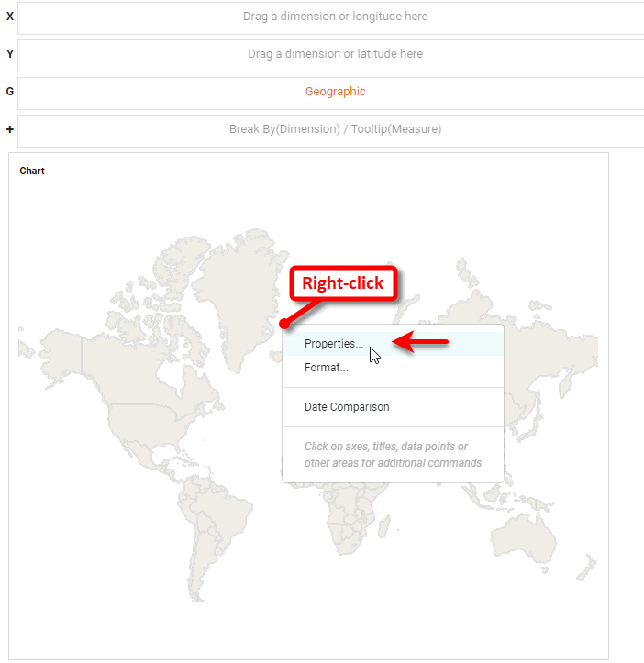This screenshot has height=663, width=644.
Task: Click the Y label left of the latitude field
Action: 9,54
